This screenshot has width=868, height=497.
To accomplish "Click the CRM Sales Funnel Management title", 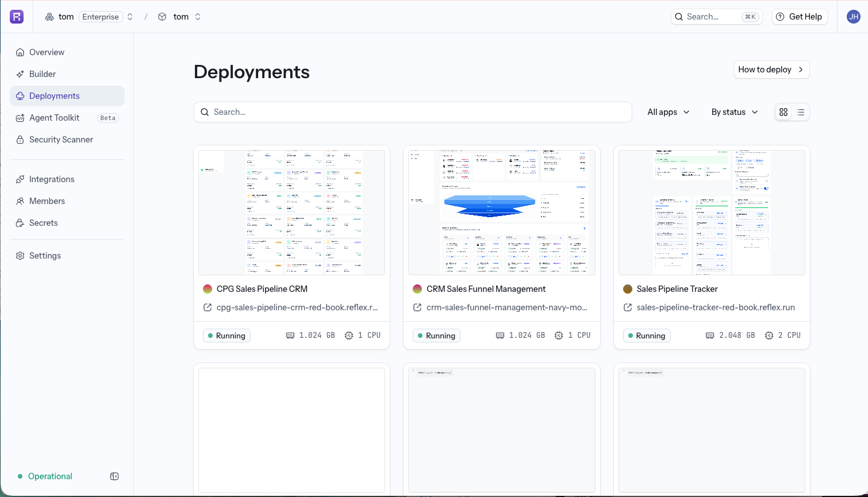I will coord(486,289).
